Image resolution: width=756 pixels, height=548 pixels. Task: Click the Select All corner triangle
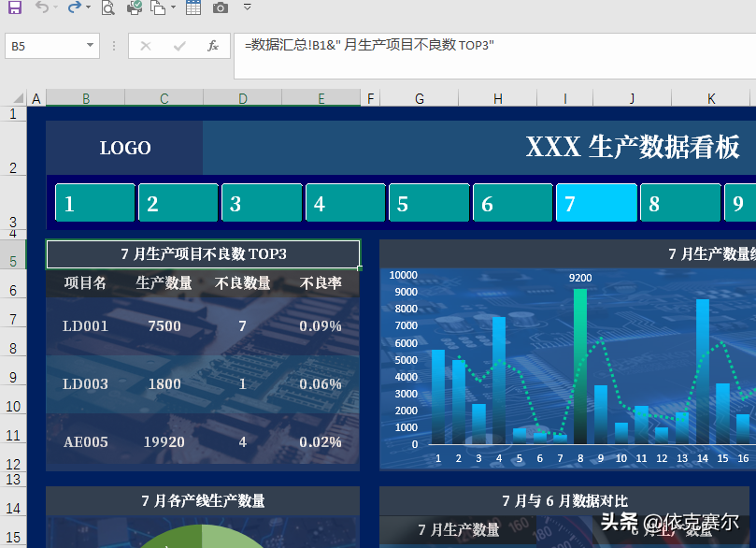click(18, 98)
